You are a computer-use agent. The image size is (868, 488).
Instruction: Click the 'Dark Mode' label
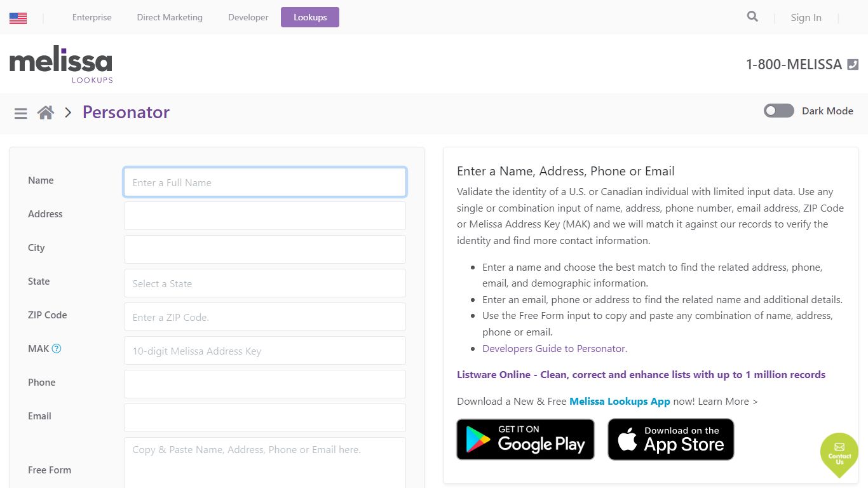(827, 111)
